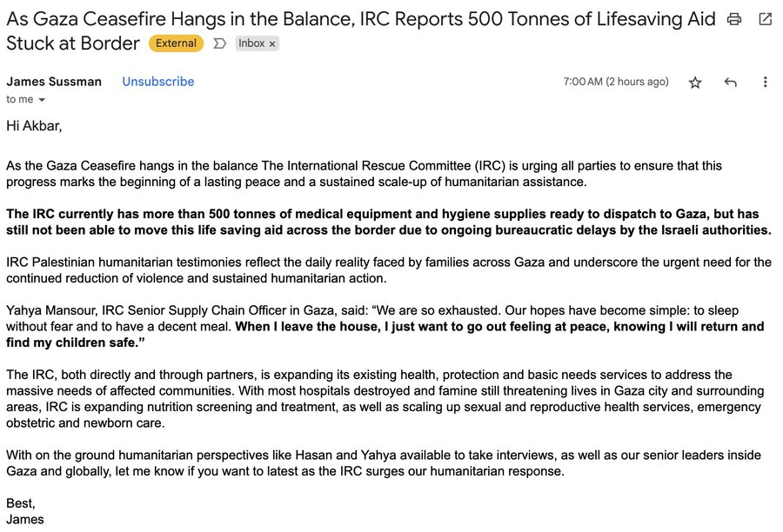
Task: Print this email with the printer icon
Action: coord(734,19)
